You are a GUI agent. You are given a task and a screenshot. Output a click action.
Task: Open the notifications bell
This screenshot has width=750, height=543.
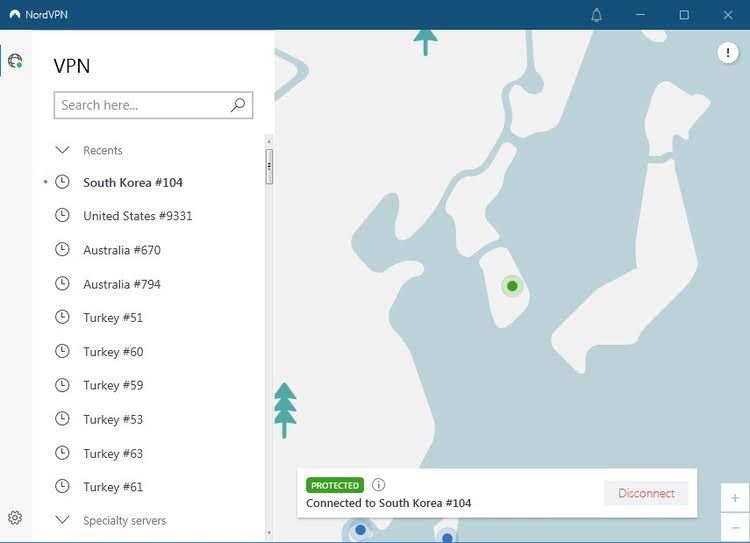(596, 15)
